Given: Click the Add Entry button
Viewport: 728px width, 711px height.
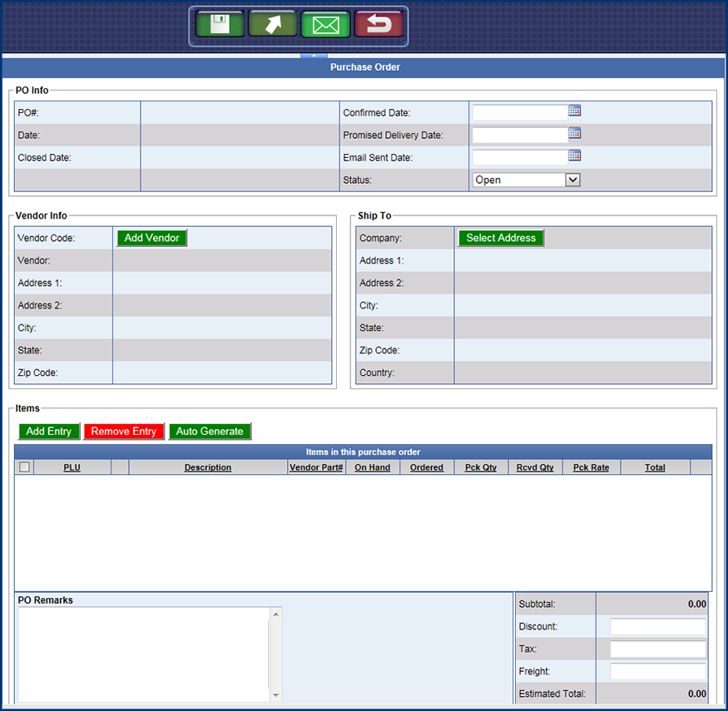Looking at the screenshot, I should [x=49, y=432].
